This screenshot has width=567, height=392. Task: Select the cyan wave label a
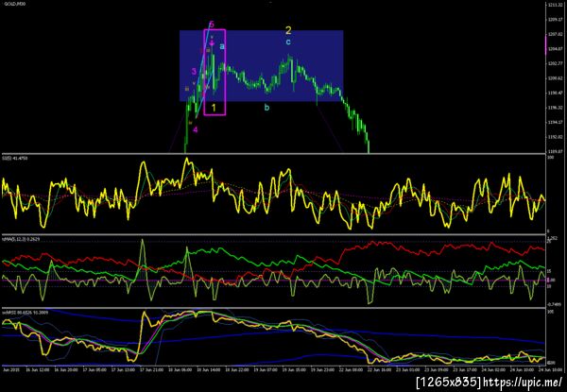click(222, 46)
